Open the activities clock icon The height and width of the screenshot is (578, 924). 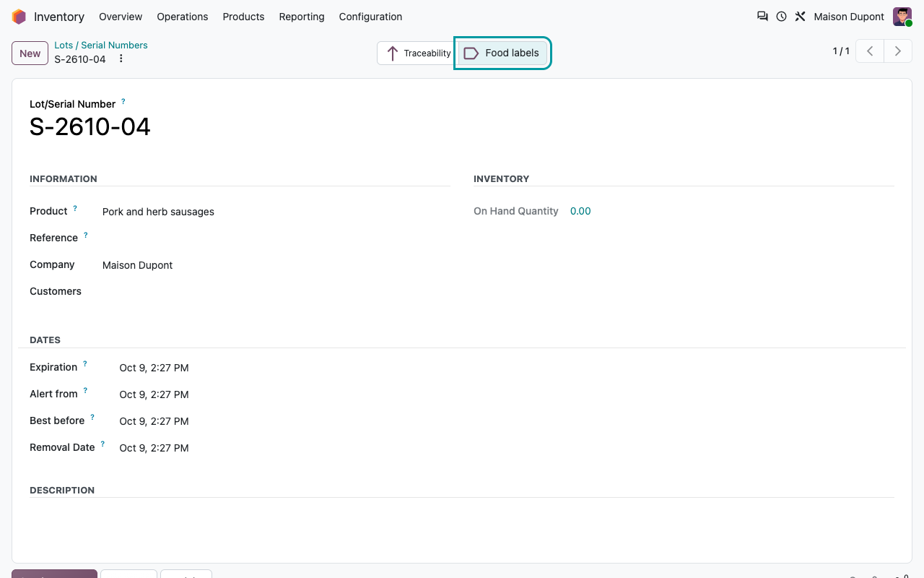pyautogui.click(x=781, y=17)
